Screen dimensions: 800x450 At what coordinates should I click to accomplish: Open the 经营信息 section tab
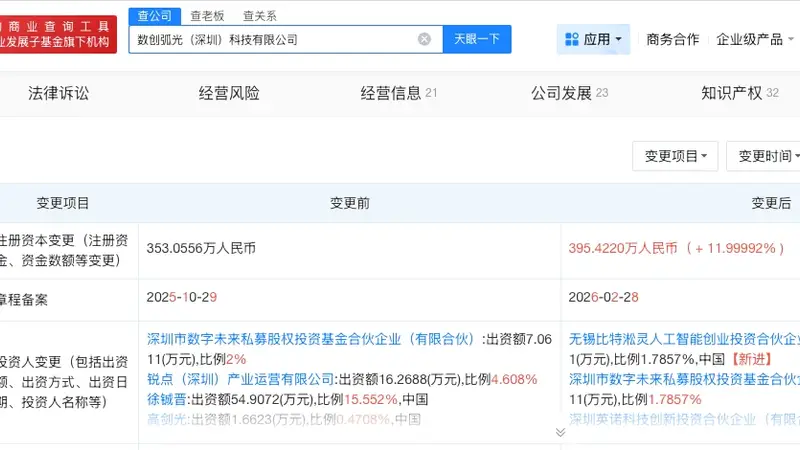pyautogui.click(x=398, y=93)
